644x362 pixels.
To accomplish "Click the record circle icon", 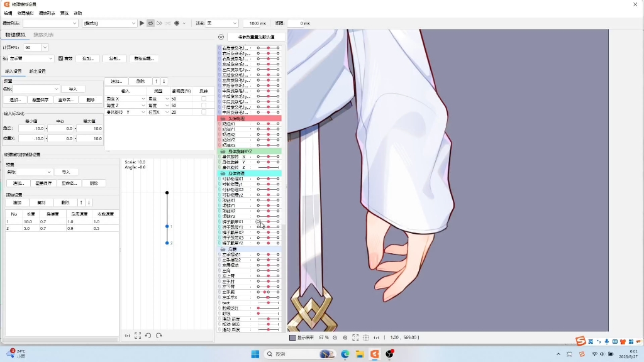I will click(x=177, y=23).
